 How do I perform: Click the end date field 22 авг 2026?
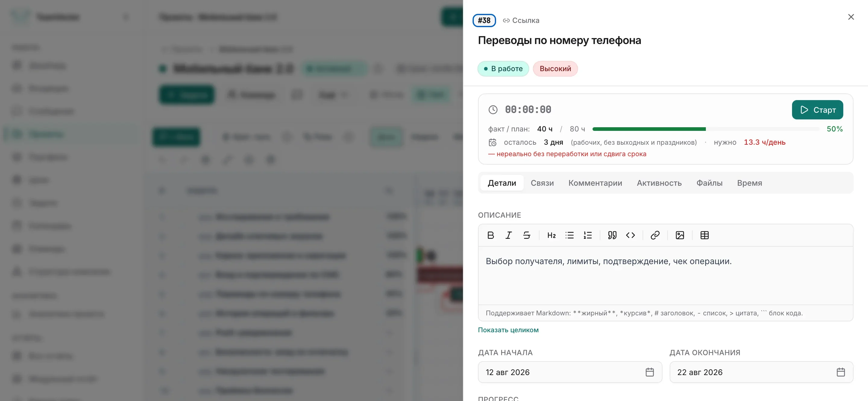(x=761, y=372)
